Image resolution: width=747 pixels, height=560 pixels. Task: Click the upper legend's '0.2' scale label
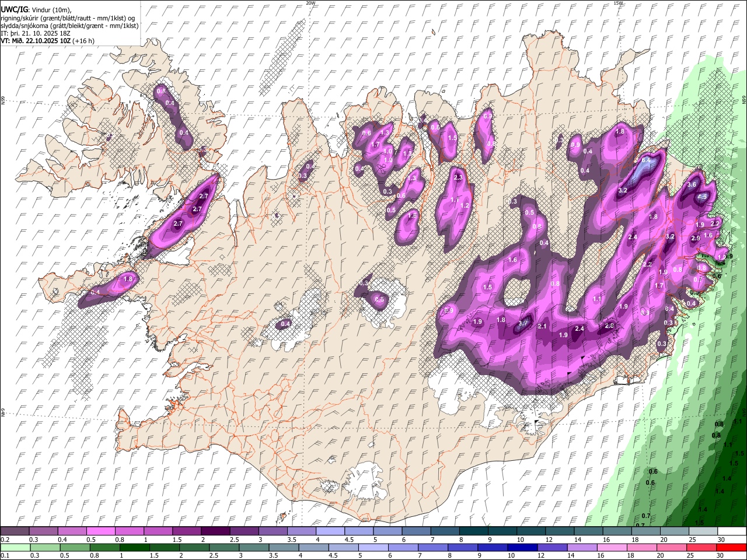click(5, 540)
